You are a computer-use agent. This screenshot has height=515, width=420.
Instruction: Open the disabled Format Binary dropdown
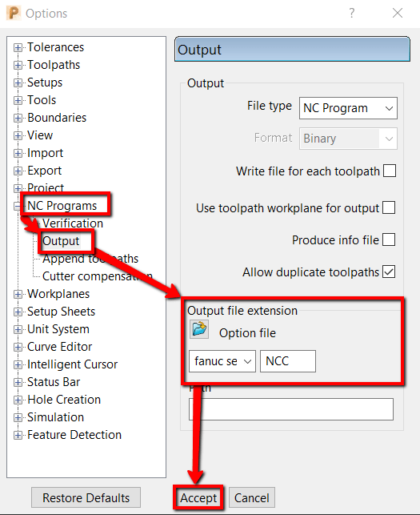[x=348, y=139]
